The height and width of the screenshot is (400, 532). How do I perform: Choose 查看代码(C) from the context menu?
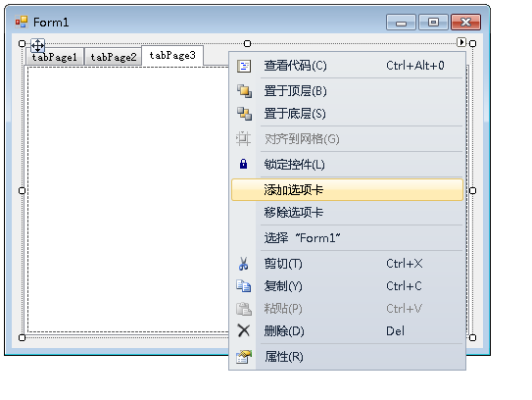pyautogui.click(x=347, y=66)
